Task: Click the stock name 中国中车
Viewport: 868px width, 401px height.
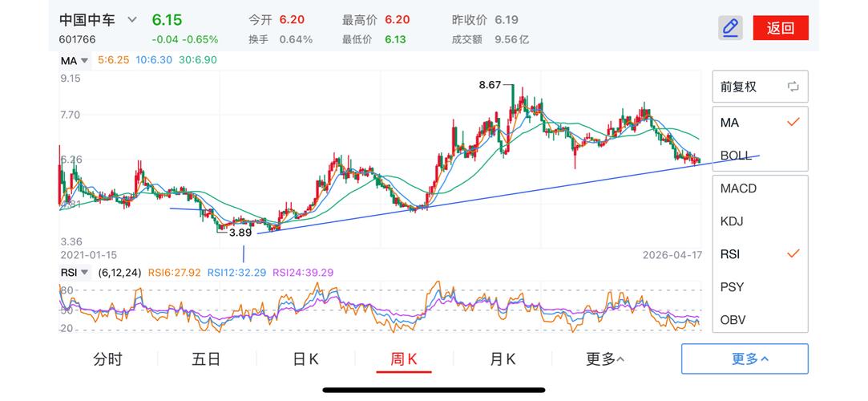Action: click(x=87, y=20)
